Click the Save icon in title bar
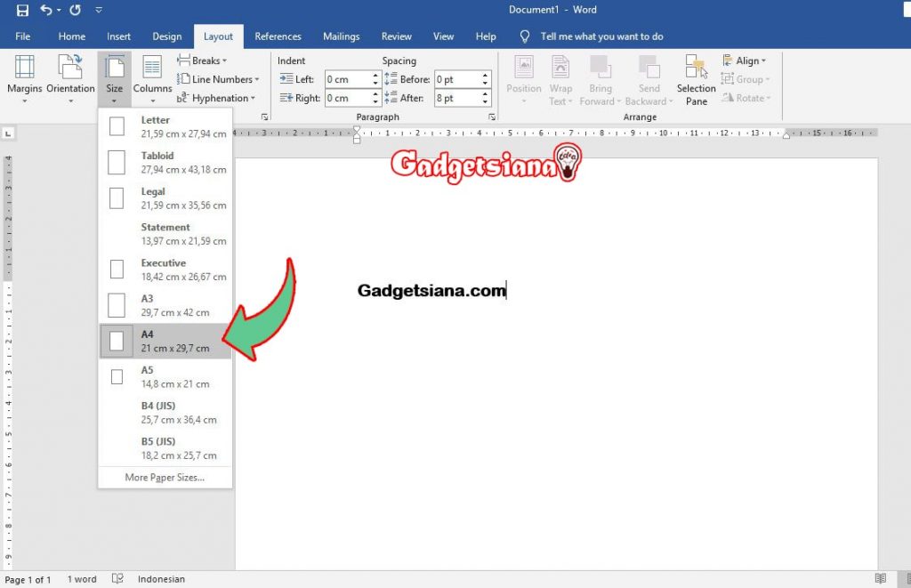 coord(22,10)
